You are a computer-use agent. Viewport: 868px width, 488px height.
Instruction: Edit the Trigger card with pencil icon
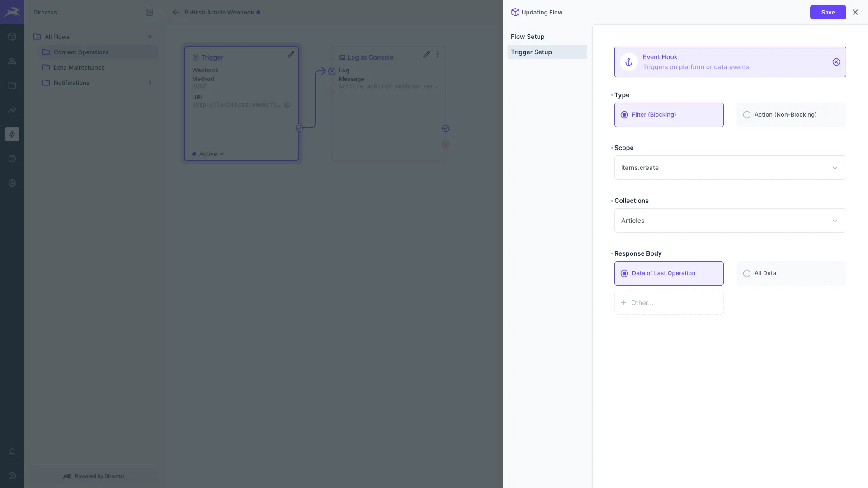coord(291,54)
